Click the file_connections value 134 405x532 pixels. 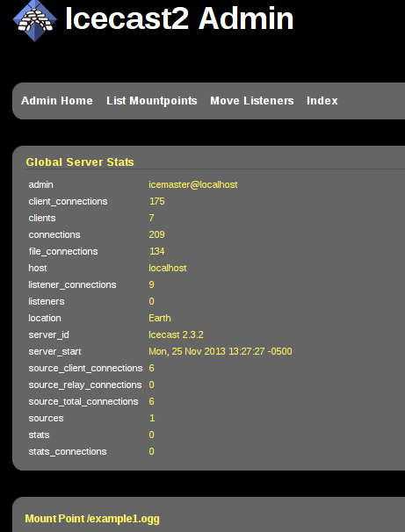(x=157, y=251)
